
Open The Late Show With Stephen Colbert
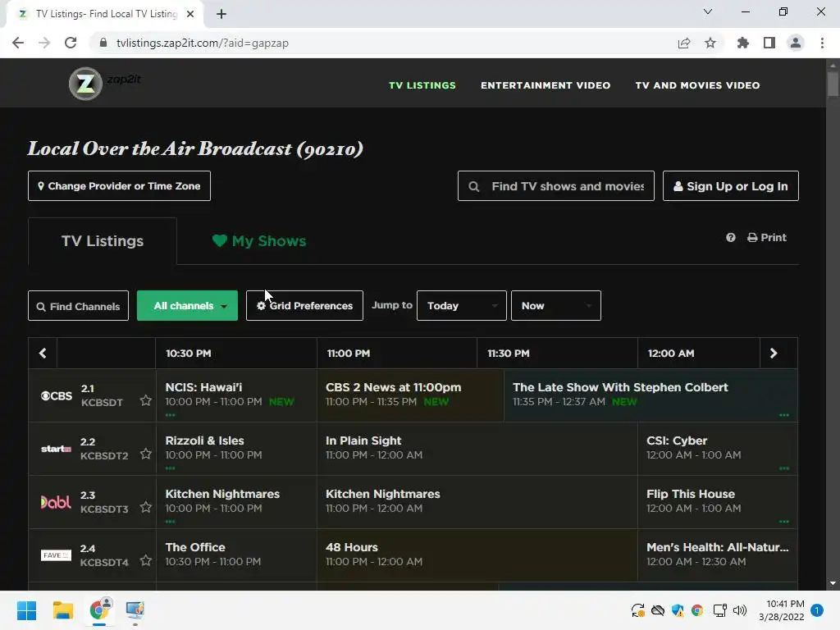[651, 395]
